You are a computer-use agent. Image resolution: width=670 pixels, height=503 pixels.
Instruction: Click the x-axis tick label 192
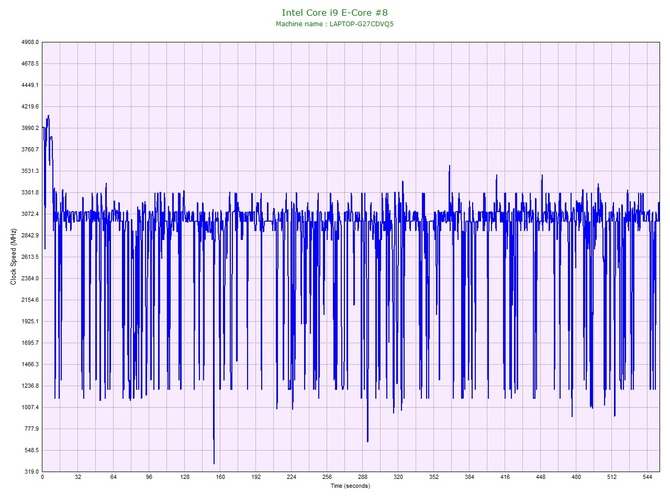(256, 477)
